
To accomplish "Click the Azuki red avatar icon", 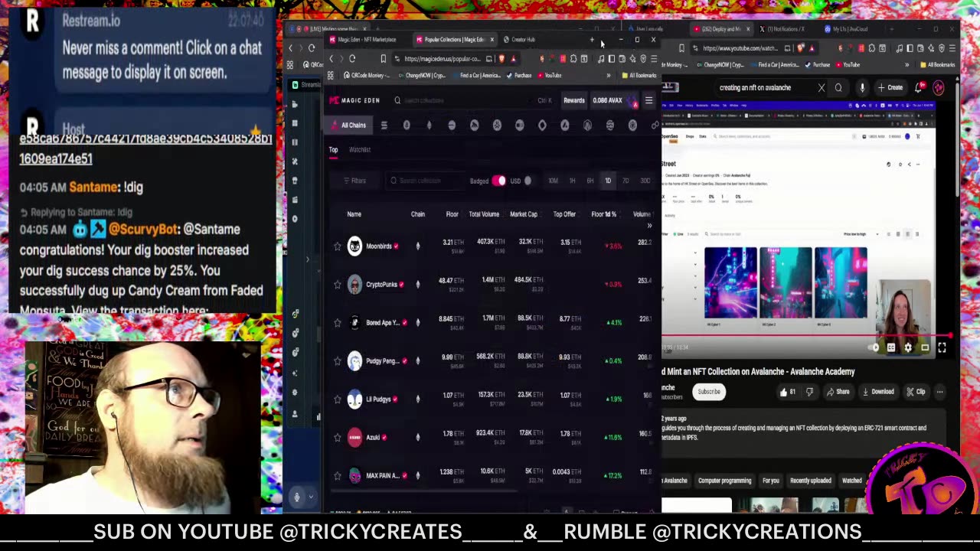I will [x=354, y=438].
